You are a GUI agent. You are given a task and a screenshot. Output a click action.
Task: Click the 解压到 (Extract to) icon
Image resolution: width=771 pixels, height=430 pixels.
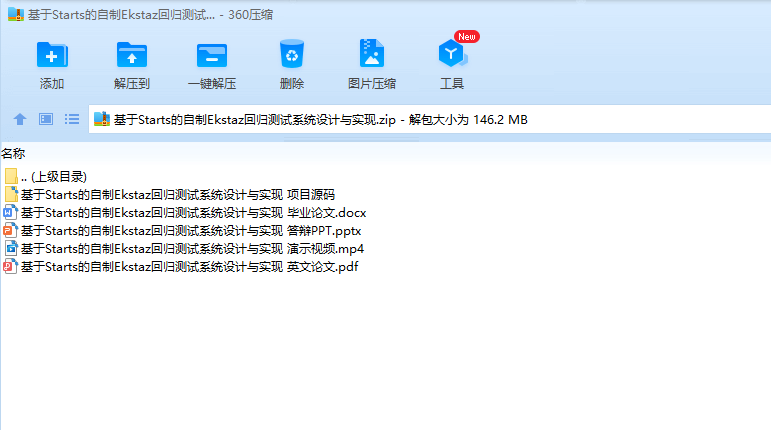click(x=131, y=54)
